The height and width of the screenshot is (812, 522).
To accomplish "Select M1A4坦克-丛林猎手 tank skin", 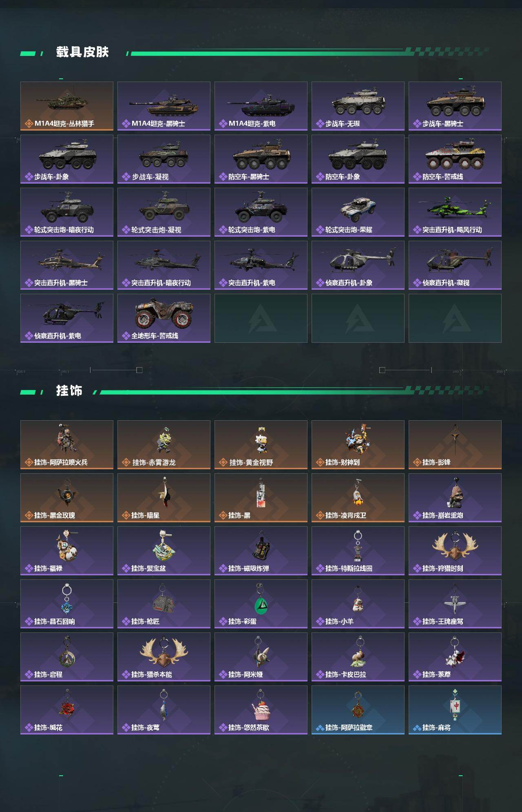I will point(67,106).
